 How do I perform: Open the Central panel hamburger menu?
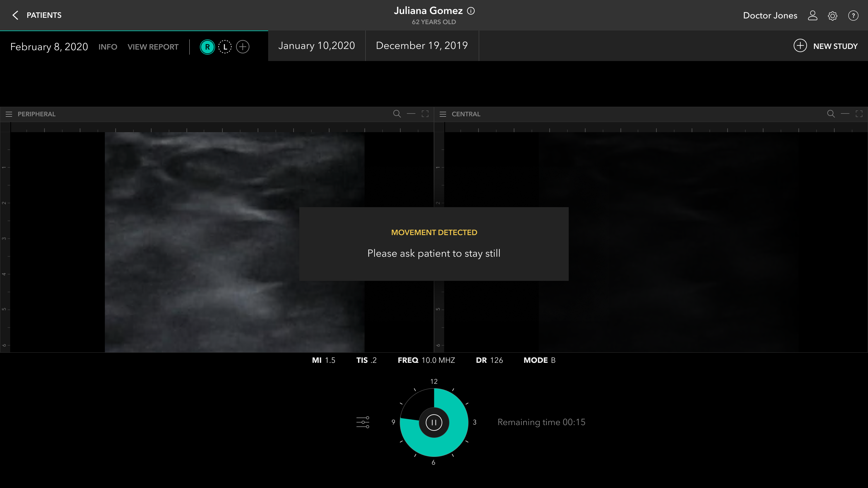(x=443, y=114)
